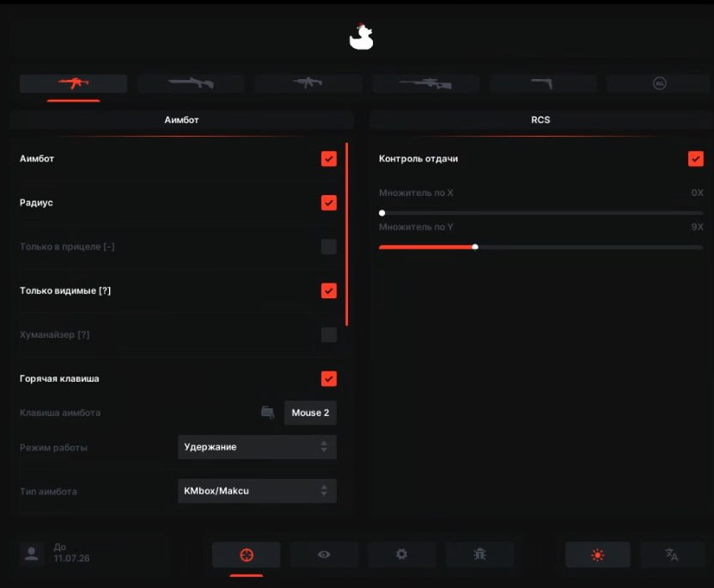
Task: Click the user profile avatar icon
Action: 32,554
